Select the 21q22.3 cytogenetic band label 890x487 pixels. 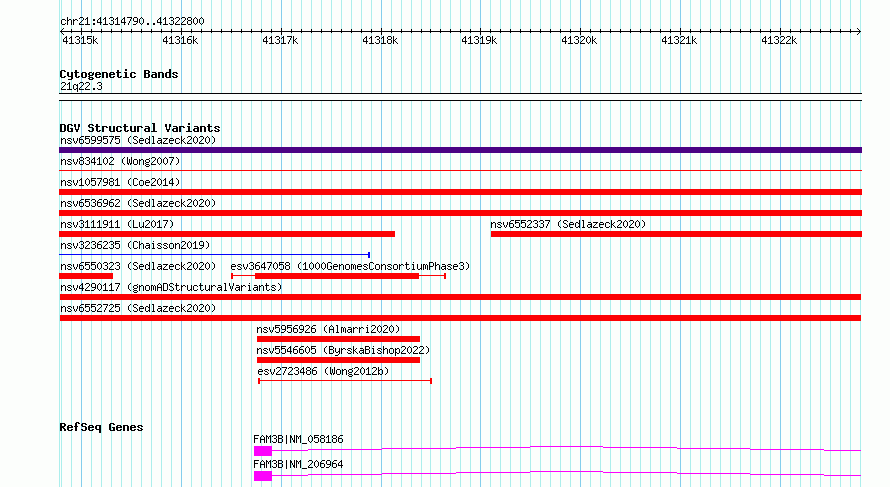pyautogui.click(x=81, y=86)
